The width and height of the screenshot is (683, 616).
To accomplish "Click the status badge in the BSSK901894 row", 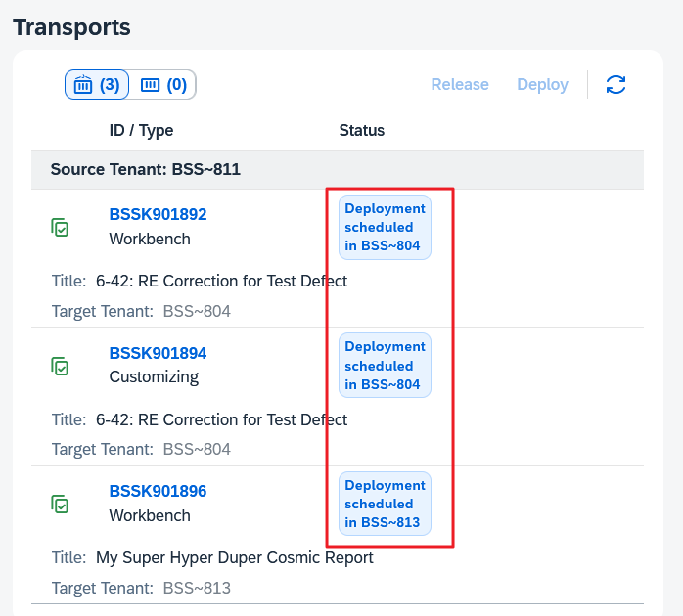I will [x=385, y=366].
